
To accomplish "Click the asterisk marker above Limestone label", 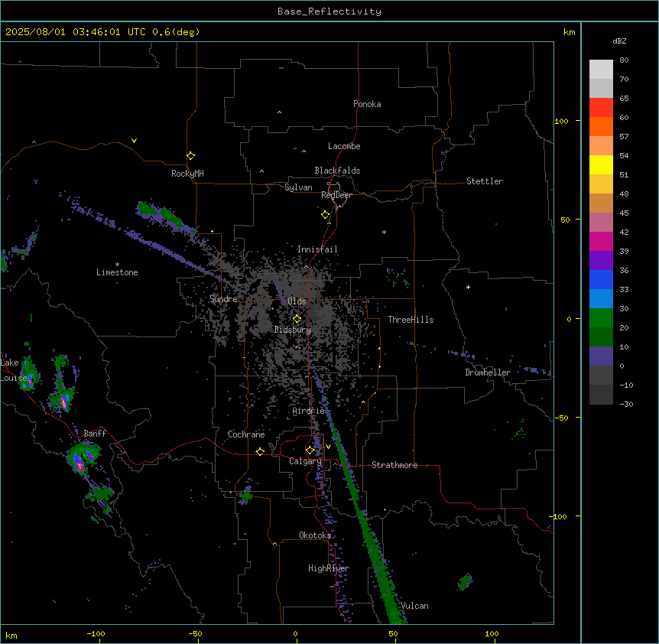I will coord(117,265).
